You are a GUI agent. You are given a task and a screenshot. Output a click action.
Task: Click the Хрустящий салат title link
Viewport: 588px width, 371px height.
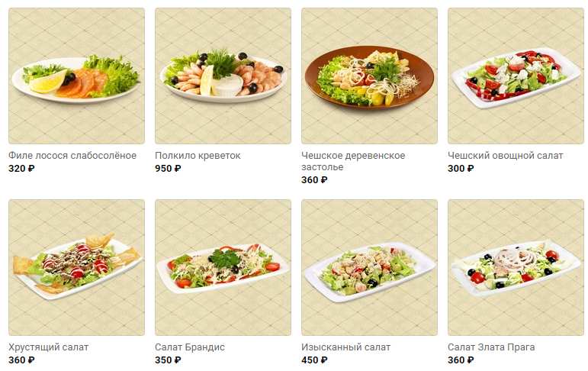click(x=48, y=347)
